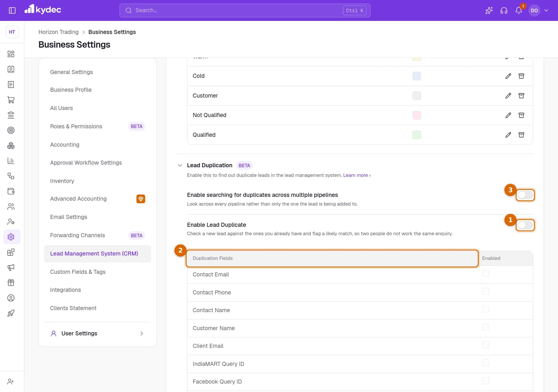Open Lead Management System (CRM) settings

(98, 254)
